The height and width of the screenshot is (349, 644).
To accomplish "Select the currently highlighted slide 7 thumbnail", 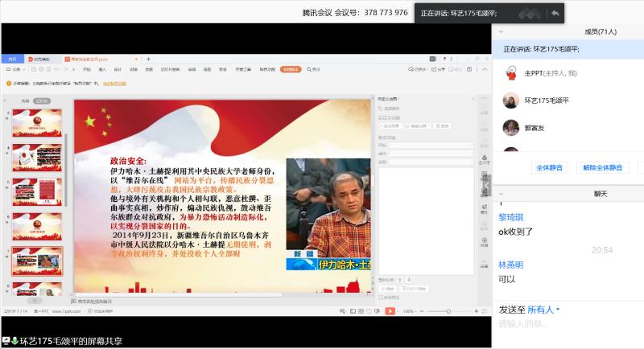I will tap(37, 261).
